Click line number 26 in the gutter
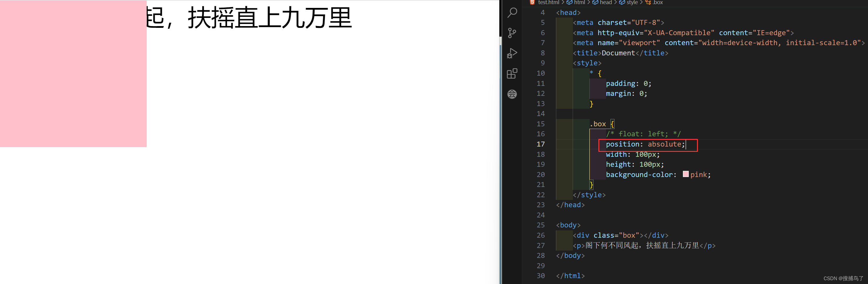The height and width of the screenshot is (284, 868). [540, 235]
